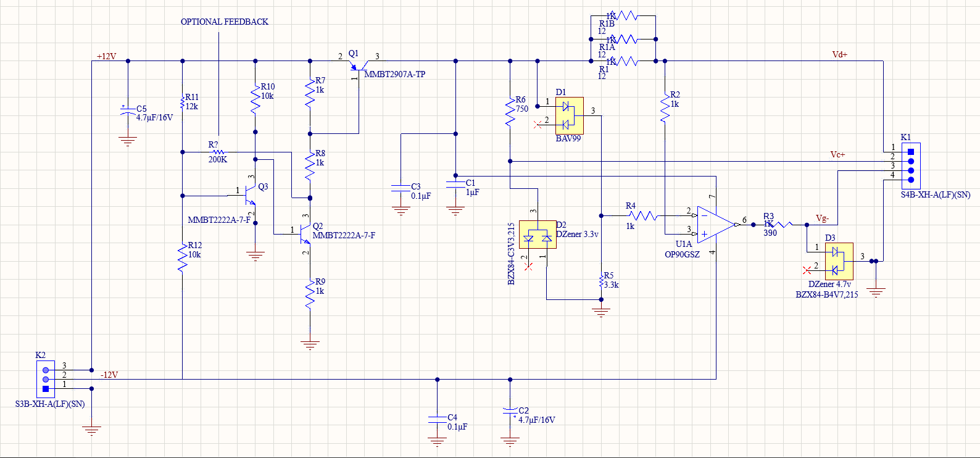
Task: Select the K2 three-pin connector symbol
Action: [45, 379]
